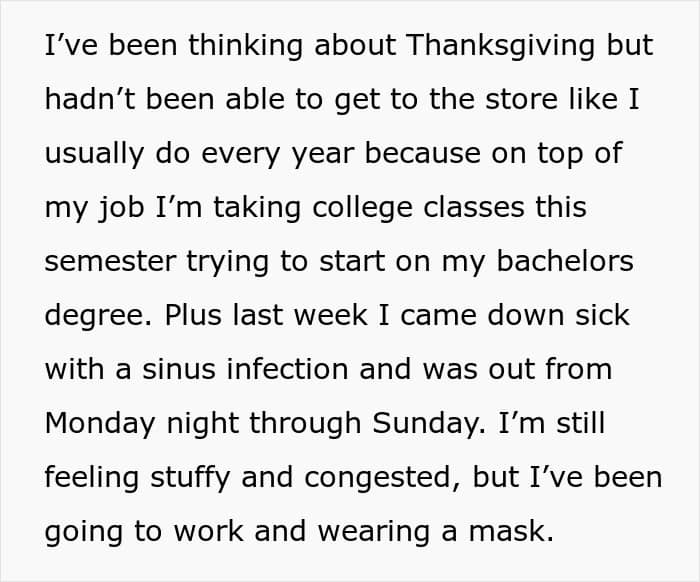Click the word "semester" starting a line
This screenshot has height=582, width=700.
click(x=117, y=261)
